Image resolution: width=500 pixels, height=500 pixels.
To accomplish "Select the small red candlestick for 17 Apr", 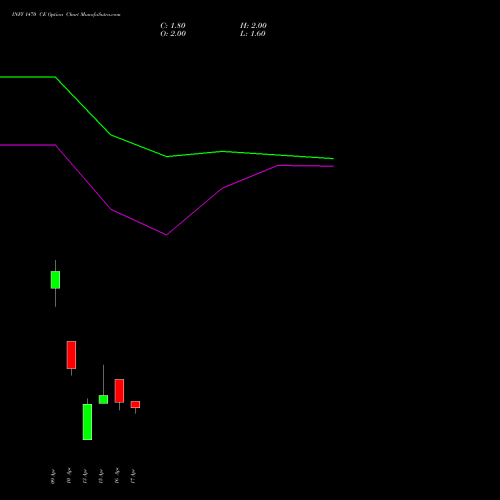I will (x=135, y=404).
